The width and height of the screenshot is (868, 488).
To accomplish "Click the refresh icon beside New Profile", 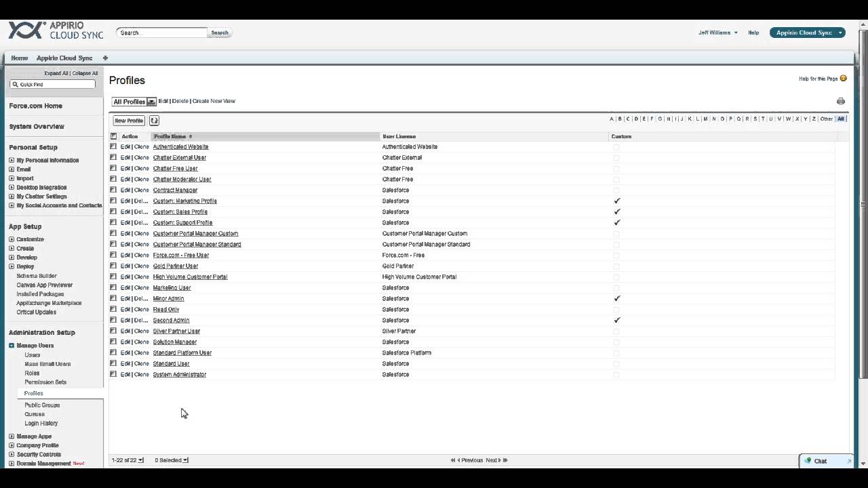I will click(x=154, y=121).
